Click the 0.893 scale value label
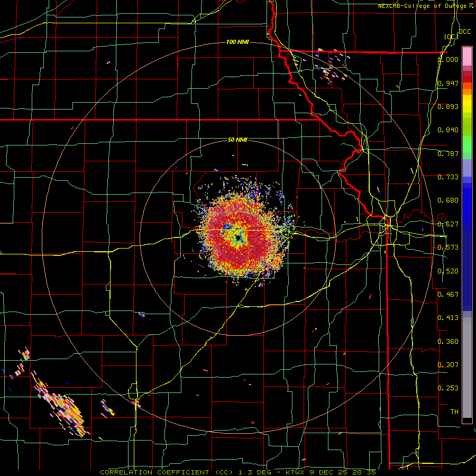476x476 pixels. click(448, 106)
